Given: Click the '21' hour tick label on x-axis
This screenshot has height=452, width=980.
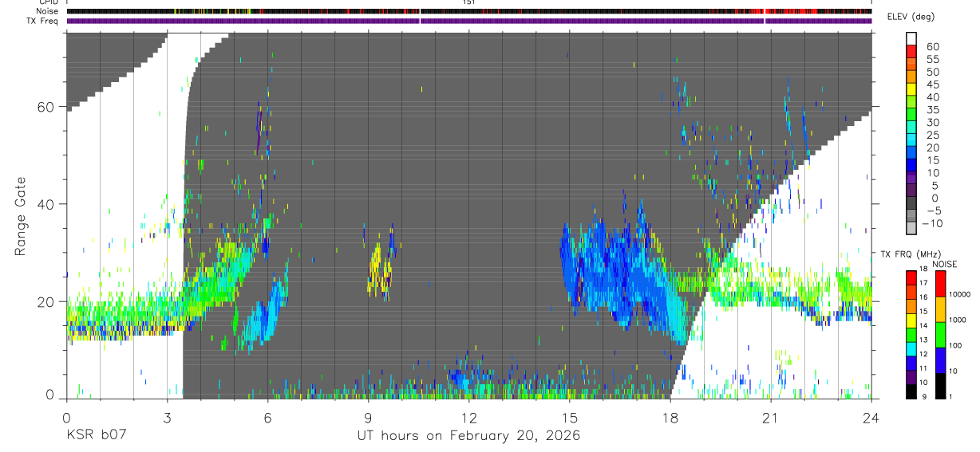Looking at the screenshot, I should coord(770,418).
